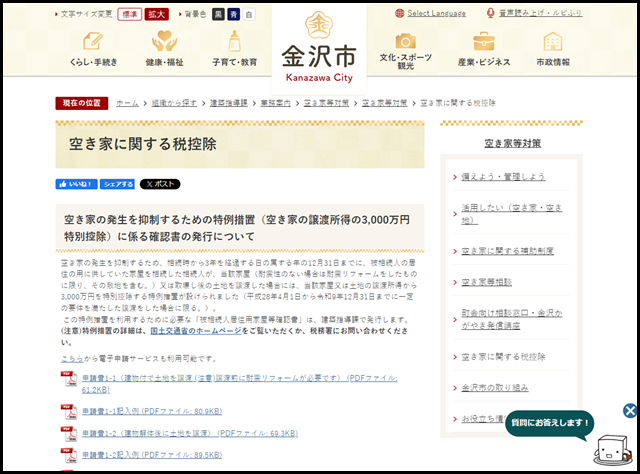Open the Select Language link
Image resolution: width=640 pixels, height=474 pixels.
(x=436, y=13)
